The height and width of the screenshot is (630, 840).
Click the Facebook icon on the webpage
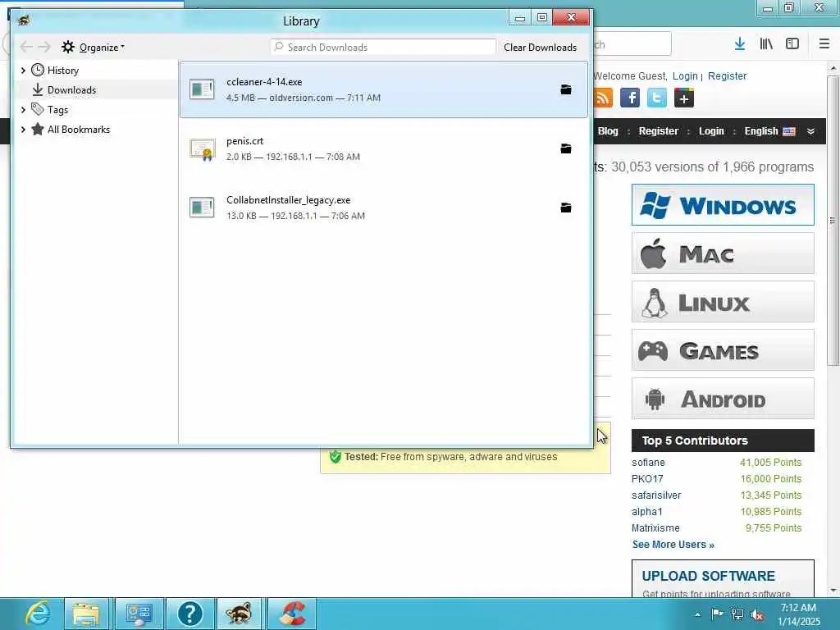tap(630, 98)
